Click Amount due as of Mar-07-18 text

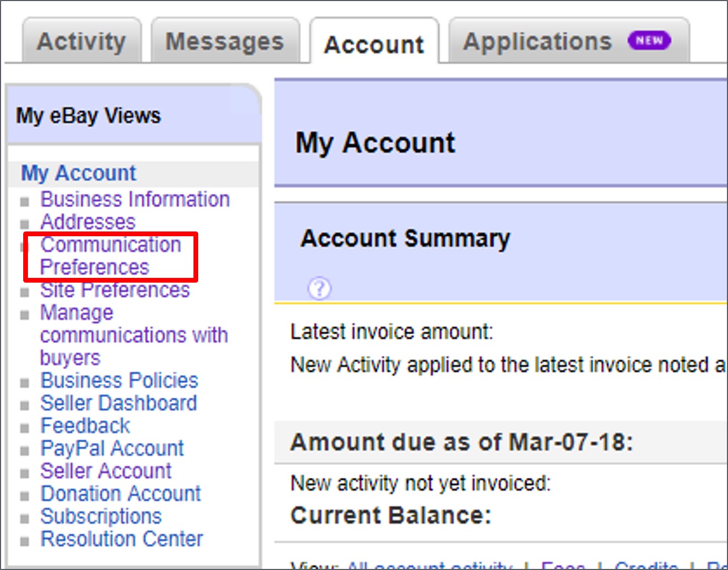pos(462,442)
